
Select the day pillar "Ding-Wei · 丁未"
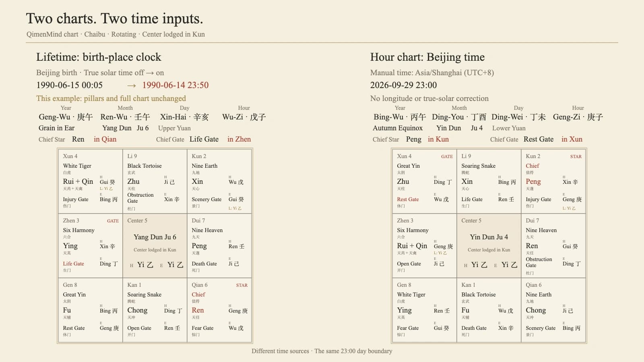[518, 117]
